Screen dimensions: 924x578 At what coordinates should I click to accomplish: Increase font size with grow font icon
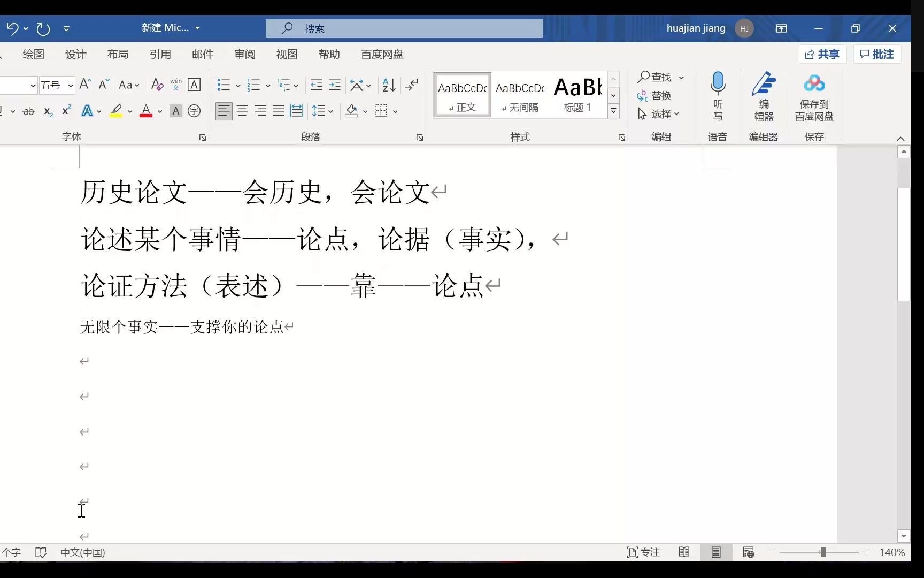85,85
